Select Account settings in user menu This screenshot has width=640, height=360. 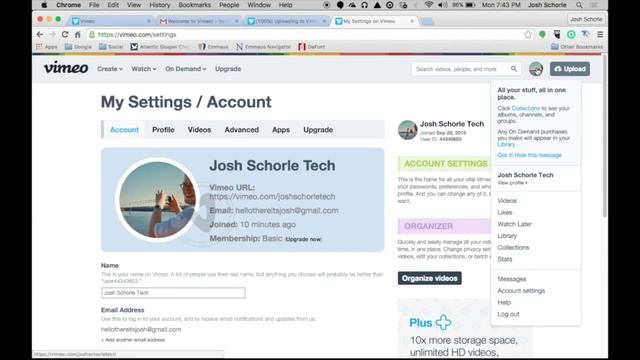pyautogui.click(x=521, y=291)
